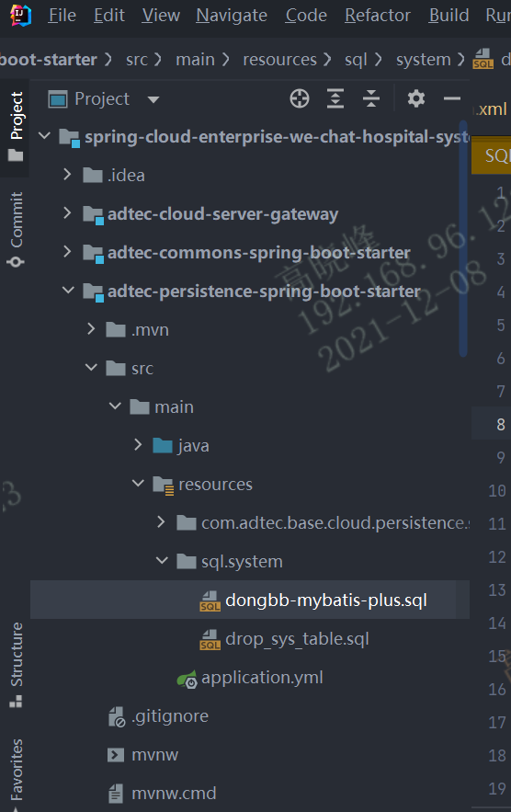The image size is (511, 812).
Task: Collapse the spring-cloud-enterprise root project node
Action: click(44, 136)
